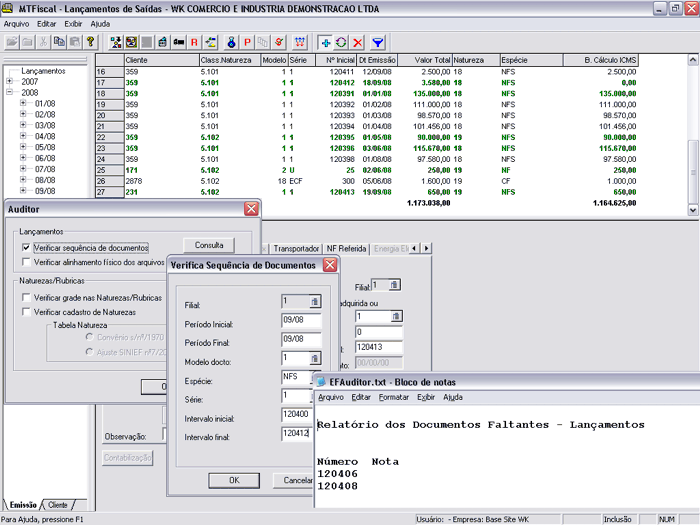Screen dimensions: 700x525
Task: Check Verificar grade nas Naturezas/Rubricas
Action: 26,298
